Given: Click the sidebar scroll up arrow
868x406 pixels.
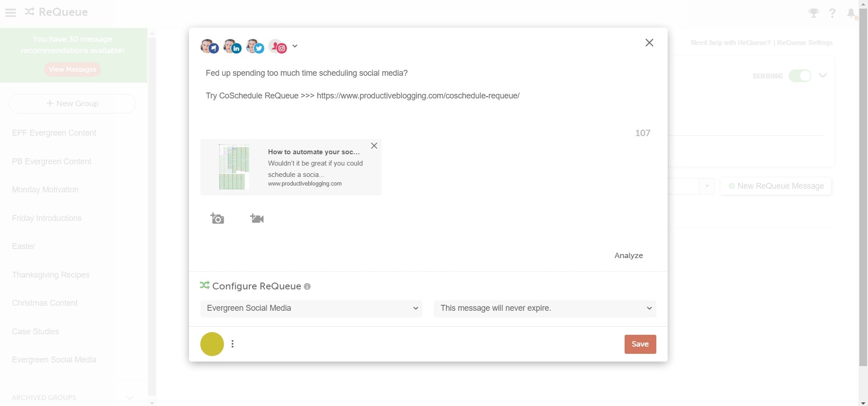Looking at the screenshot, I should pyautogui.click(x=152, y=33).
